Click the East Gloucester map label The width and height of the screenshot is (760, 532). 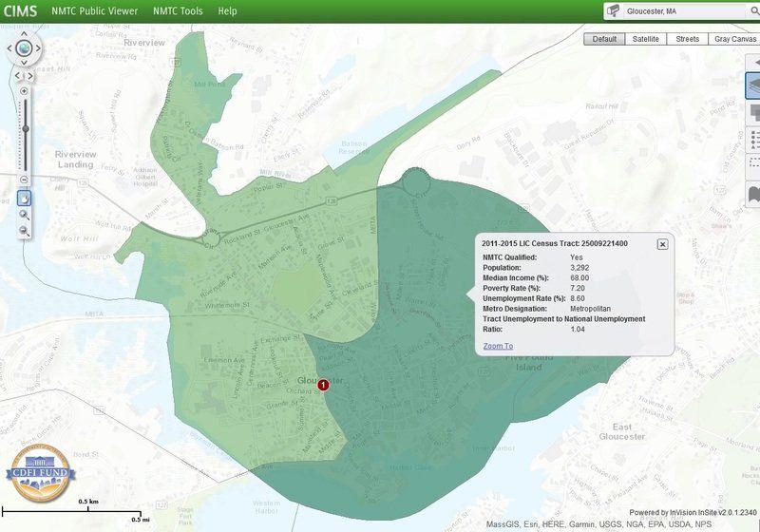[622, 431]
